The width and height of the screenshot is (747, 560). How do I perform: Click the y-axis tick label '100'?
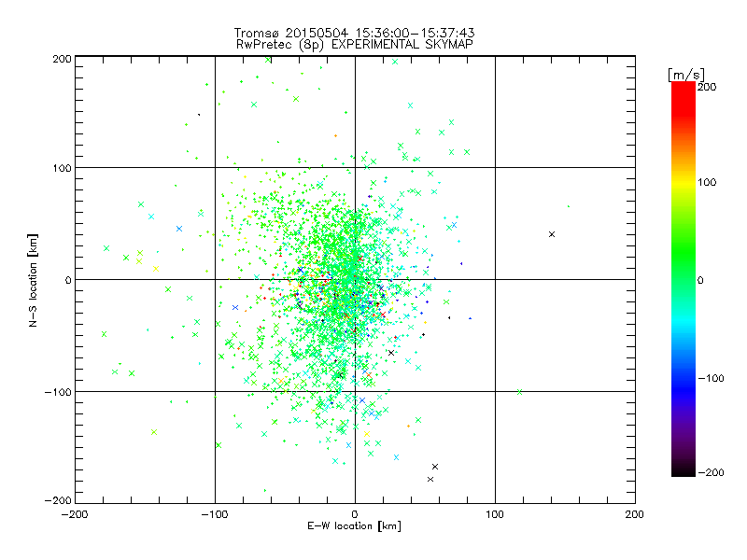tap(62, 168)
